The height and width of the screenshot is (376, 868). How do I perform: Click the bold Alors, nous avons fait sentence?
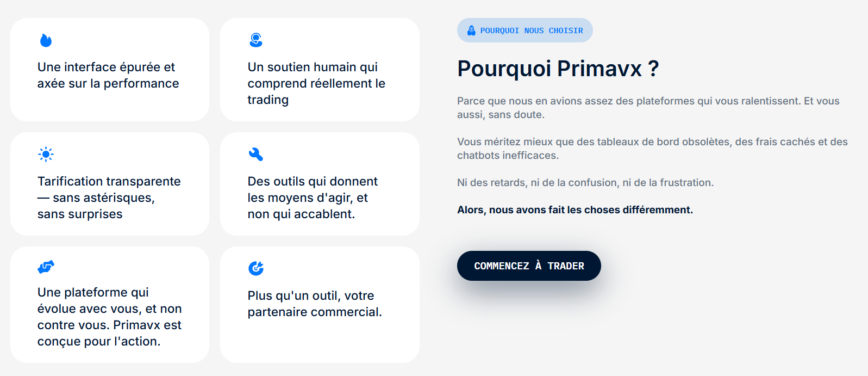click(x=575, y=210)
